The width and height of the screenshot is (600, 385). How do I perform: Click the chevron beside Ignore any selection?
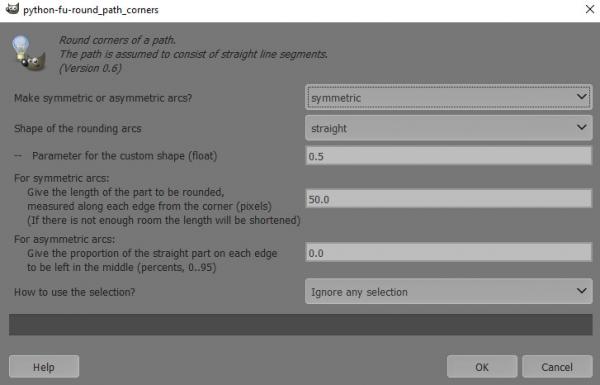tap(581, 291)
